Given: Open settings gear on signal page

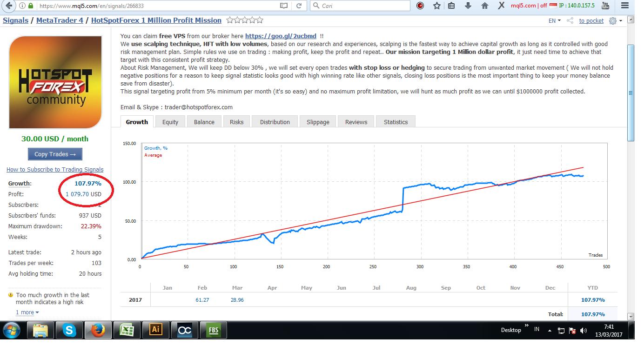Looking at the screenshot, I should click(613, 20).
